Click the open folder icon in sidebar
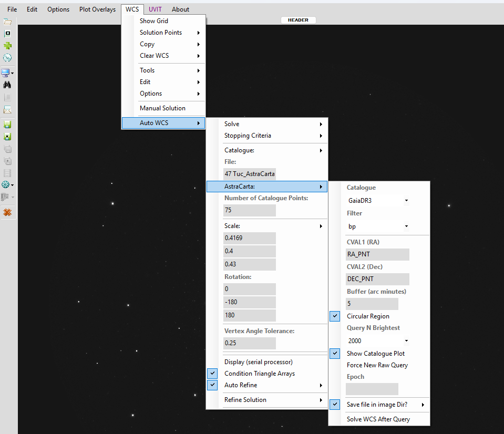 tap(7, 22)
